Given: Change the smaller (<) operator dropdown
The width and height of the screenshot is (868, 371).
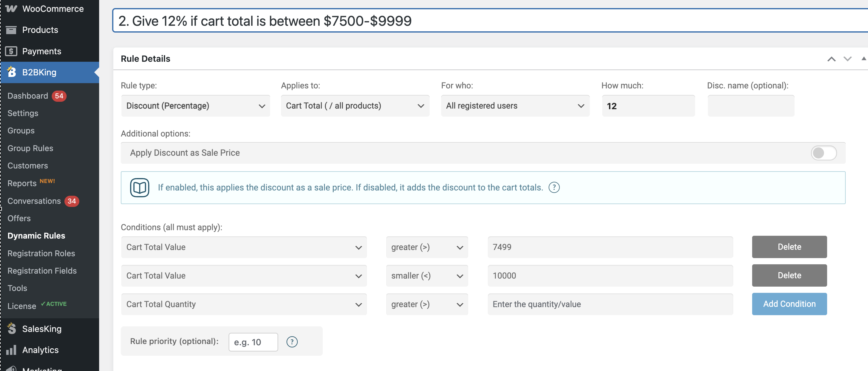Looking at the screenshot, I should click(427, 275).
